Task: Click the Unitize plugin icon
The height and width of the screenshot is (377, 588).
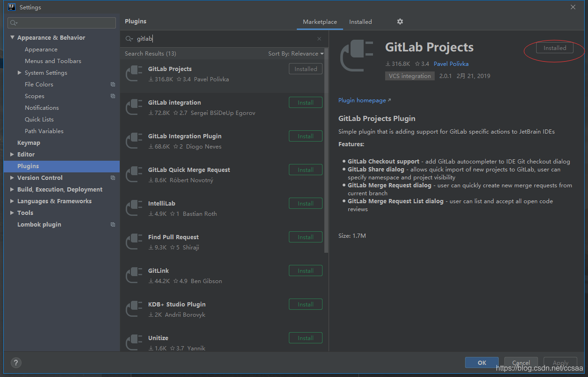Action: (x=134, y=342)
